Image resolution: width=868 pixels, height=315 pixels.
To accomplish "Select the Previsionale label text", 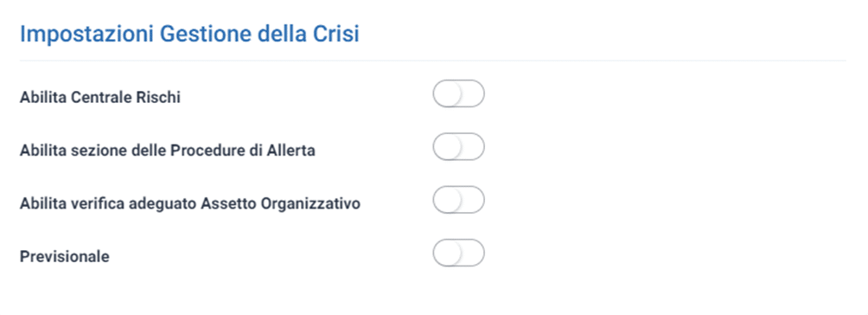I will pyautogui.click(x=64, y=257).
